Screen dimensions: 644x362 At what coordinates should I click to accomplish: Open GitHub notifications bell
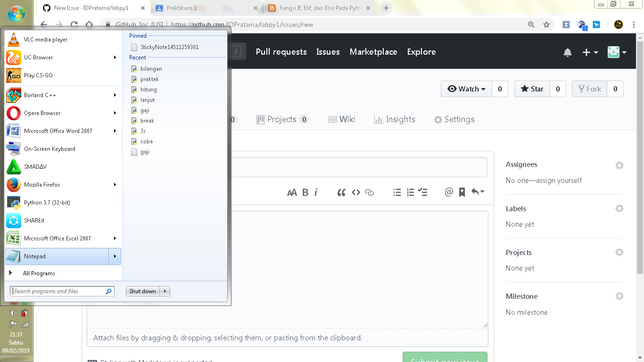(567, 52)
